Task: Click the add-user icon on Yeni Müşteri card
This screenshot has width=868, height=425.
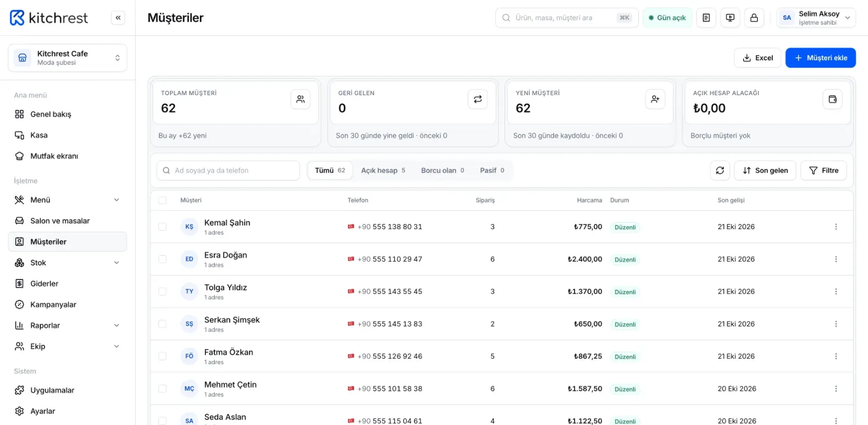Action: tap(655, 99)
